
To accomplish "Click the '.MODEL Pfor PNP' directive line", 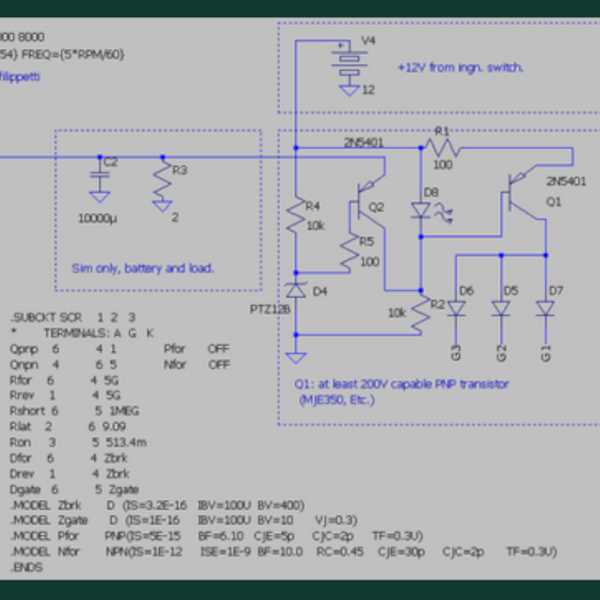I will [217, 536].
